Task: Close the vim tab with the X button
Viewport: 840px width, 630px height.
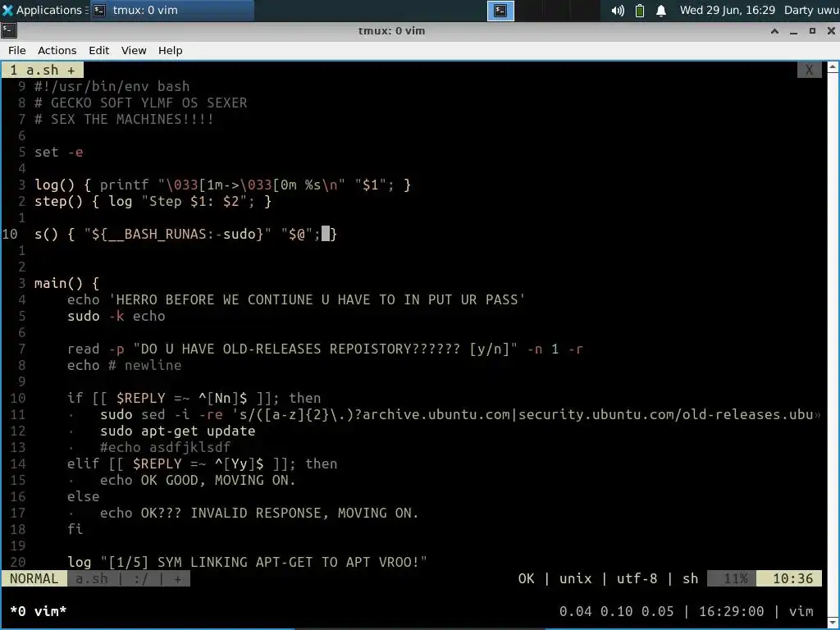Action: [x=809, y=71]
